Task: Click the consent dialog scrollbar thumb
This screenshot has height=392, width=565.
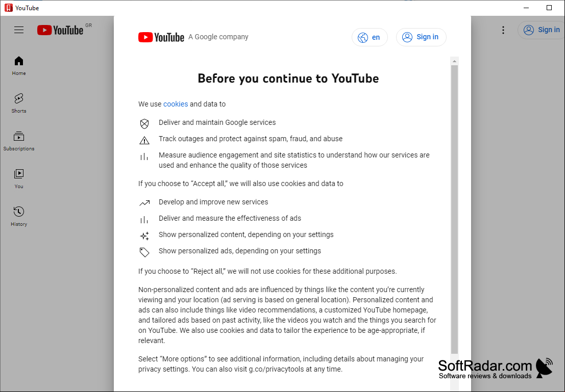Action: coord(454,210)
